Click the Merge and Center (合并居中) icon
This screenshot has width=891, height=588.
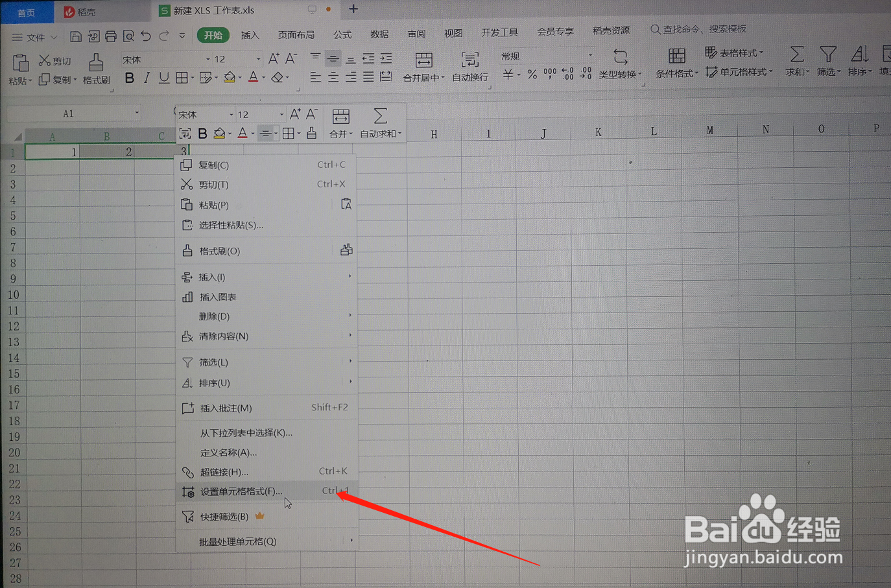(x=424, y=62)
